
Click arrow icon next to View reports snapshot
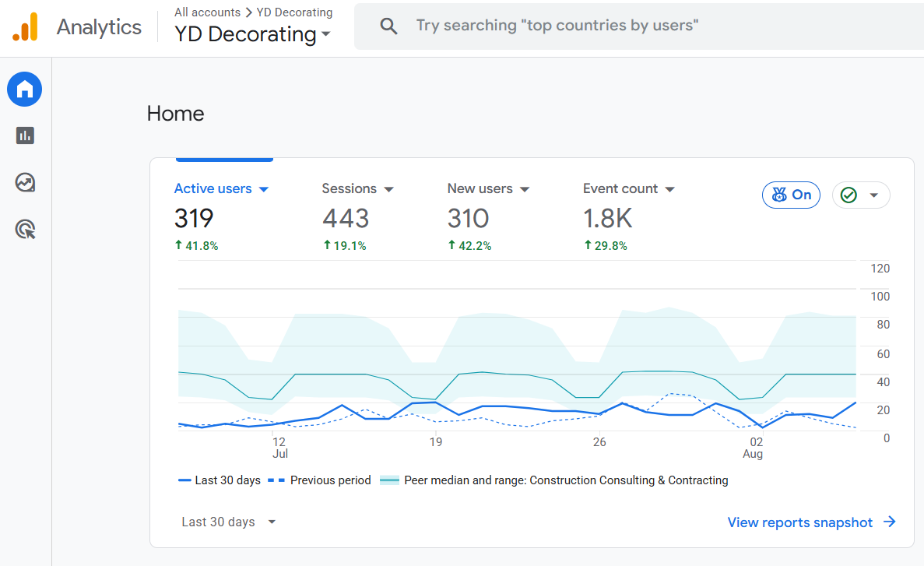[x=890, y=522]
